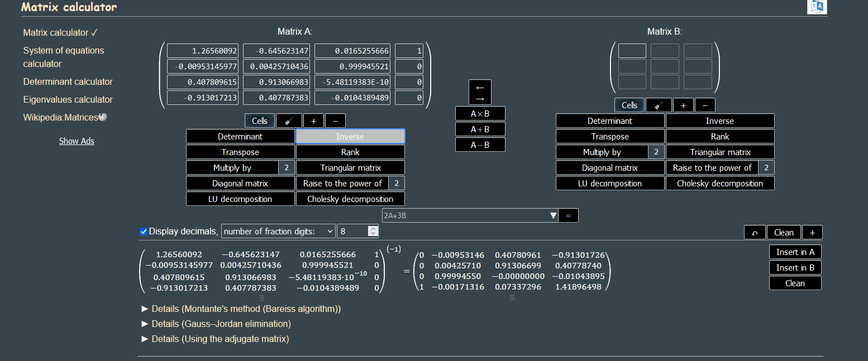This screenshot has height=361, width=868.
Task: Click Insert in A button
Action: tap(795, 252)
